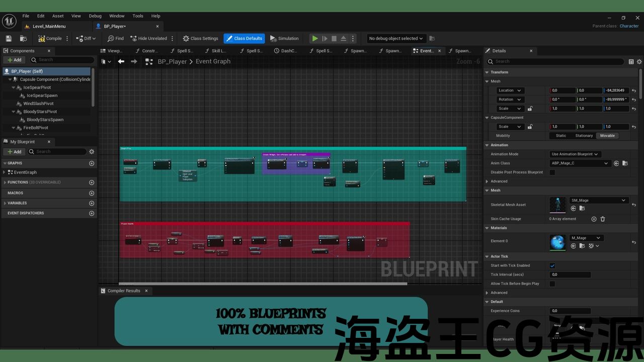The width and height of the screenshot is (644, 362).
Task: Switch to the Level_MainMenu tab
Action: coord(49,26)
